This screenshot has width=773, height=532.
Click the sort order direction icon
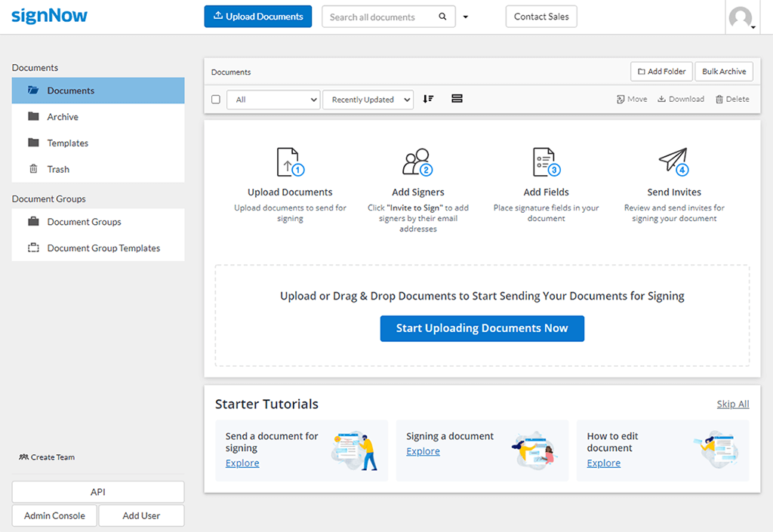428,99
